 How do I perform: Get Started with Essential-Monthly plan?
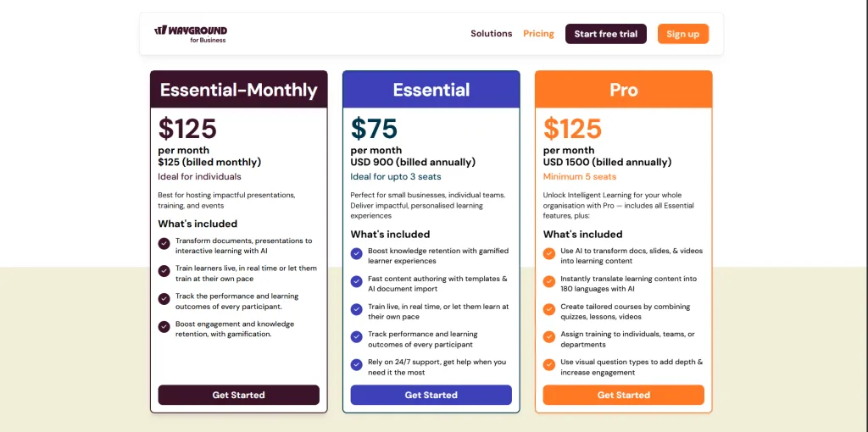pos(238,395)
